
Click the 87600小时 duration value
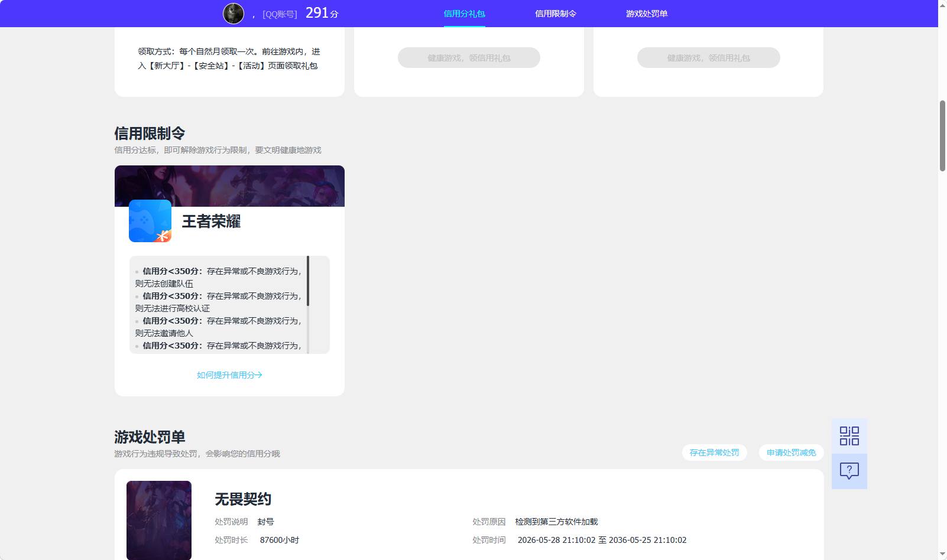coord(280,540)
